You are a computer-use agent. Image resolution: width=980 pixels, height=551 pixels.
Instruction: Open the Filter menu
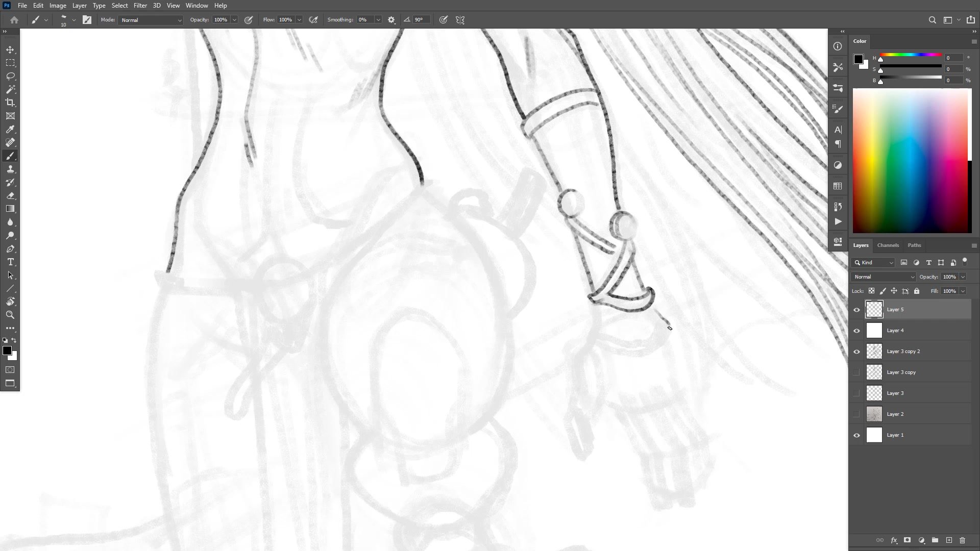click(140, 6)
